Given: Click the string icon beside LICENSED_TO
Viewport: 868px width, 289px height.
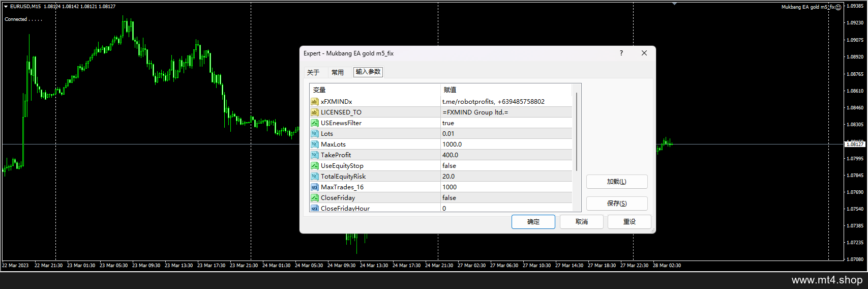Looking at the screenshot, I should point(314,112).
